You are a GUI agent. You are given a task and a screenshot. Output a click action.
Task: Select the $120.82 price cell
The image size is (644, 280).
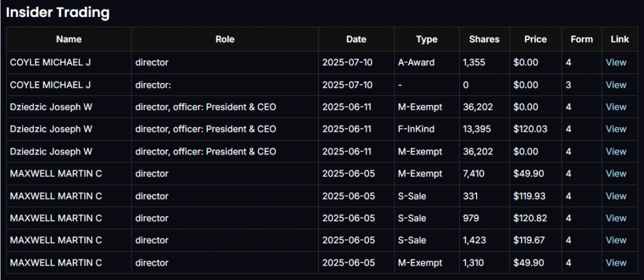point(530,218)
